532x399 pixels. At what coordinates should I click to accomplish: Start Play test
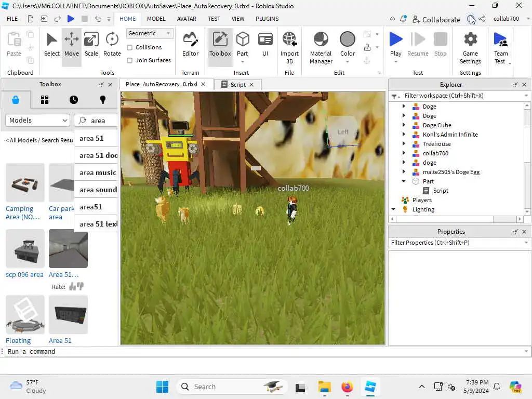pos(395,44)
